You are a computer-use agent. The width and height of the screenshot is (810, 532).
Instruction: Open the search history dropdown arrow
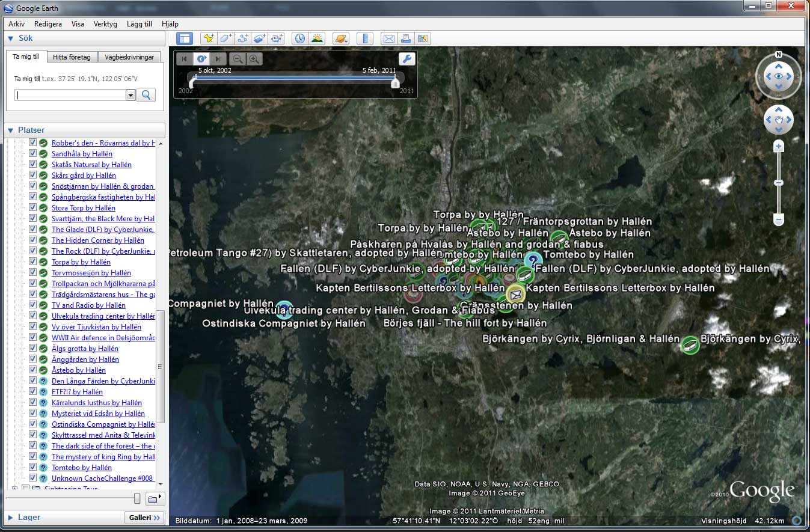pos(130,95)
